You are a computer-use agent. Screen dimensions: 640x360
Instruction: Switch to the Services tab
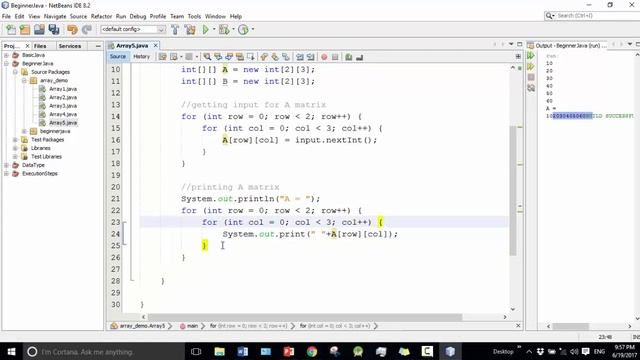point(70,46)
